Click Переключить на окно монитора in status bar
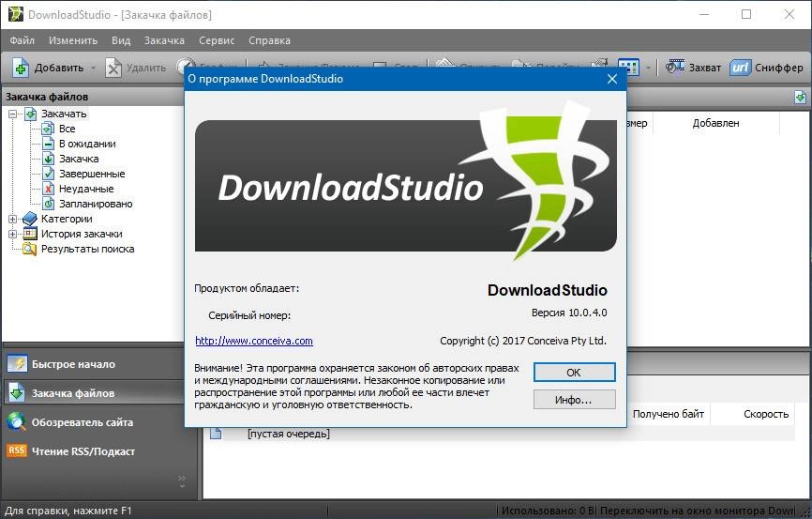This screenshot has width=812, height=519. click(x=697, y=511)
